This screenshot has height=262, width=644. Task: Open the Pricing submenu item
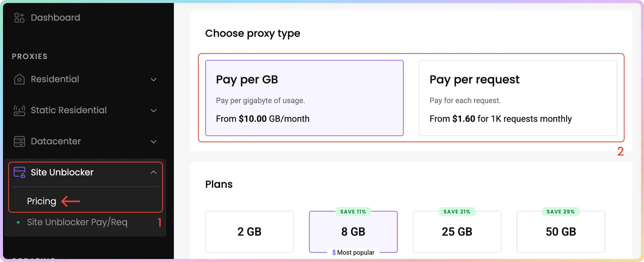[x=41, y=201]
